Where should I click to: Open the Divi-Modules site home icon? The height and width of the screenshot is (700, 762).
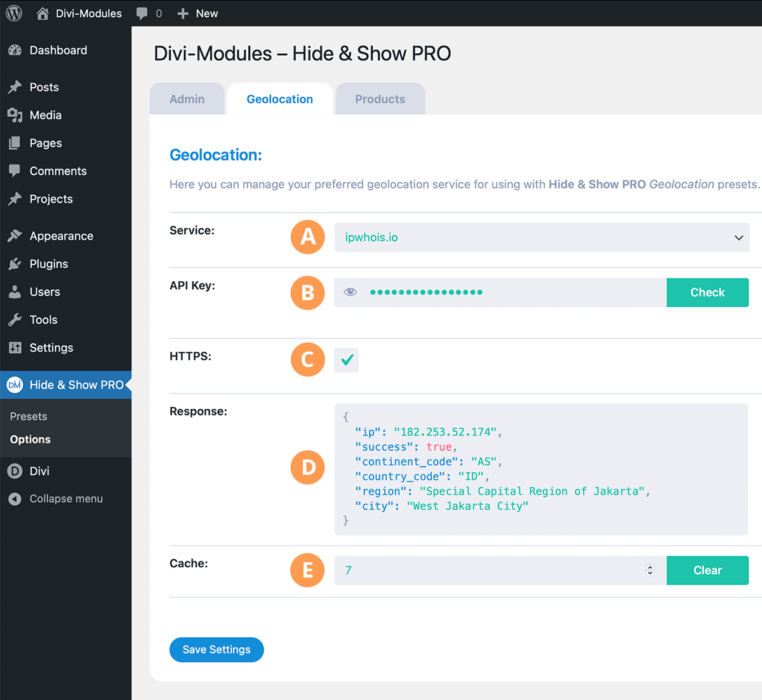[x=43, y=13]
